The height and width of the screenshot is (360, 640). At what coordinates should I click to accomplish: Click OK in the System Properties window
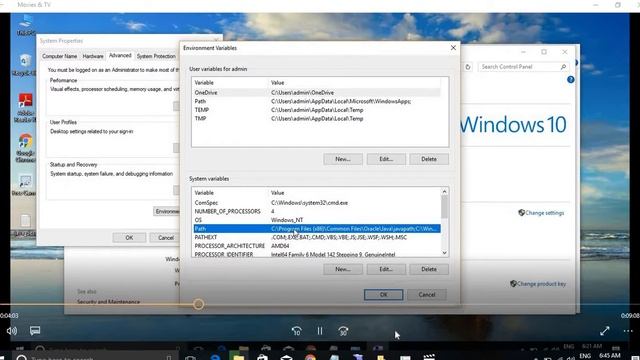point(129,238)
